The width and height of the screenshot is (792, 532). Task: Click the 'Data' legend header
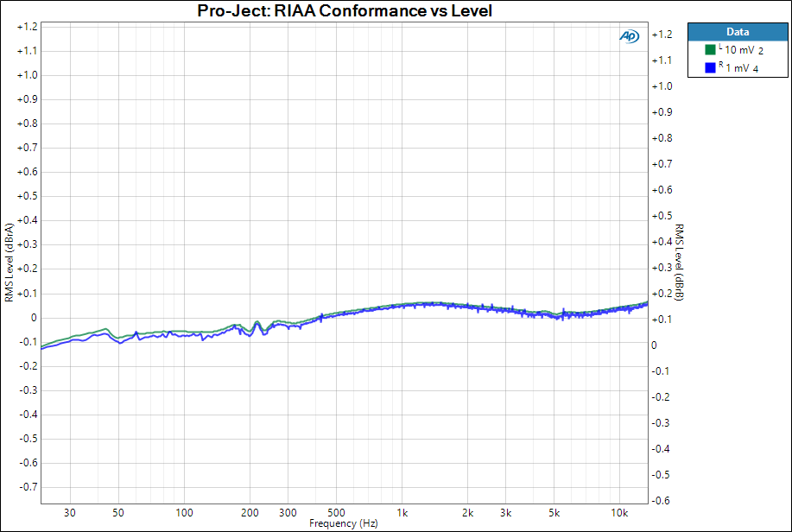(738, 32)
